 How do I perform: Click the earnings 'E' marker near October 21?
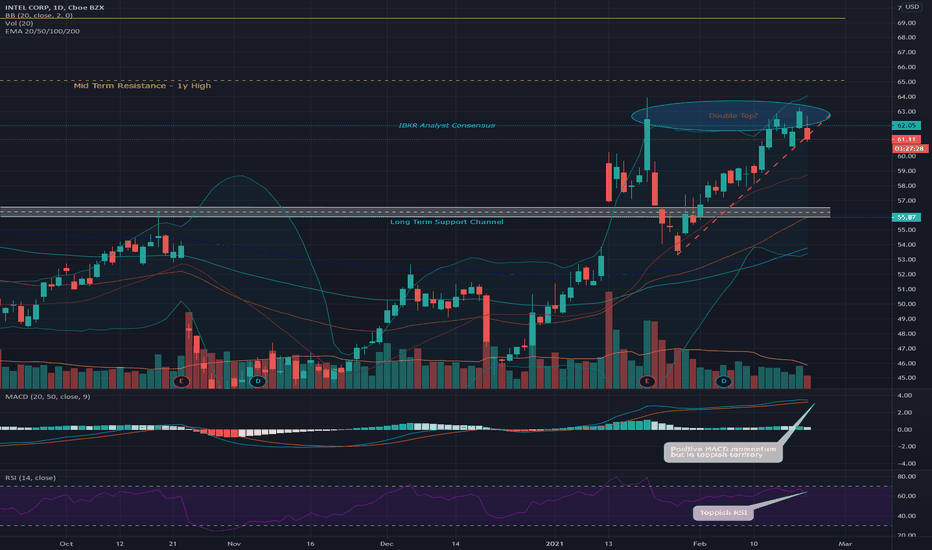pyautogui.click(x=181, y=381)
